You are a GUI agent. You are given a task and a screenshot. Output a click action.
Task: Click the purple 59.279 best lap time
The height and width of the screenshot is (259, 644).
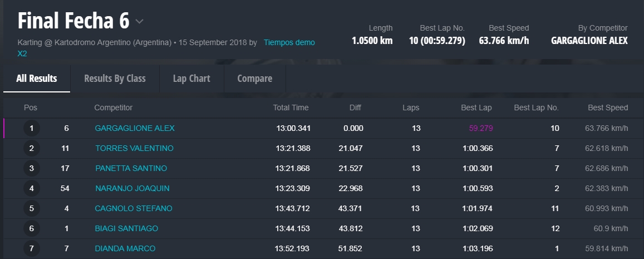481,128
